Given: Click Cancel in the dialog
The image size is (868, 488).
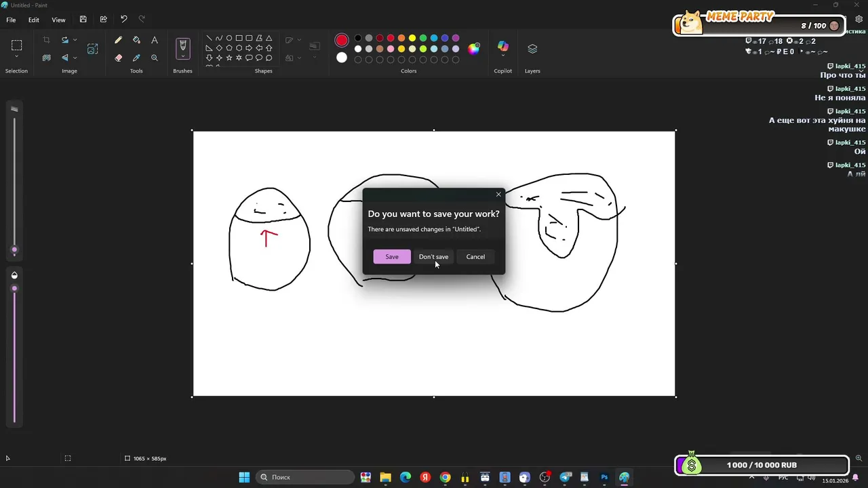Looking at the screenshot, I should [x=475, y=257].
